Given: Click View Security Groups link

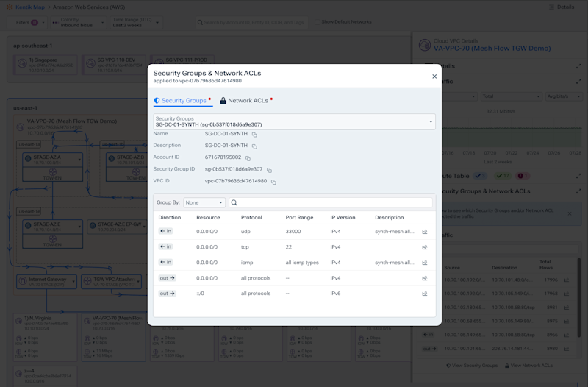Looking at the screenshot, I should (472, 365).
